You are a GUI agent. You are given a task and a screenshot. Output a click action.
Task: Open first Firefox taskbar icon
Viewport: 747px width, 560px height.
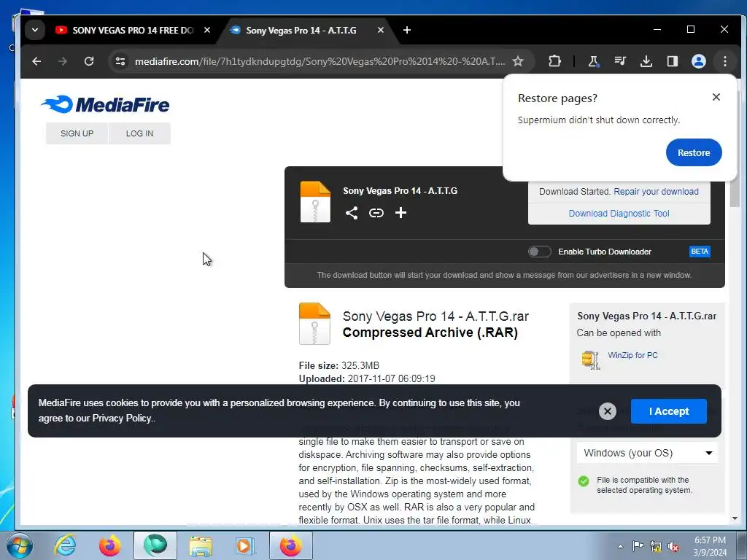coord(110,545)
